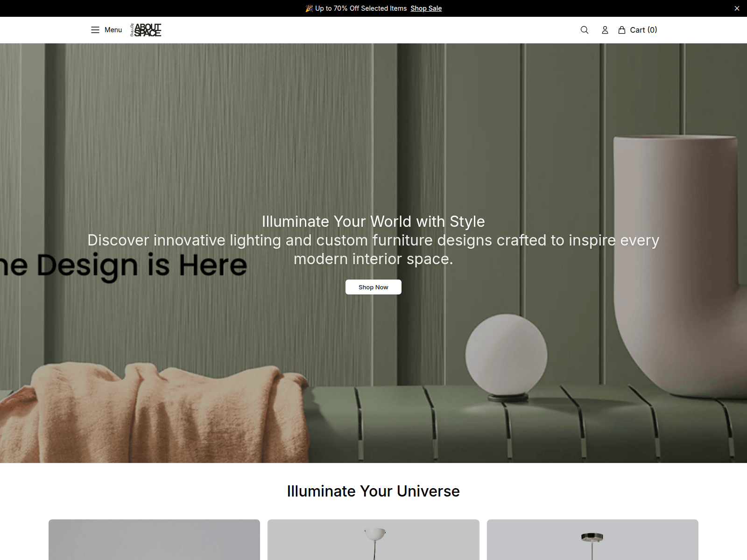The image size is (747, 560).
Task: Open the white pendant lamp thumbnail
Action: coord(373,539)
